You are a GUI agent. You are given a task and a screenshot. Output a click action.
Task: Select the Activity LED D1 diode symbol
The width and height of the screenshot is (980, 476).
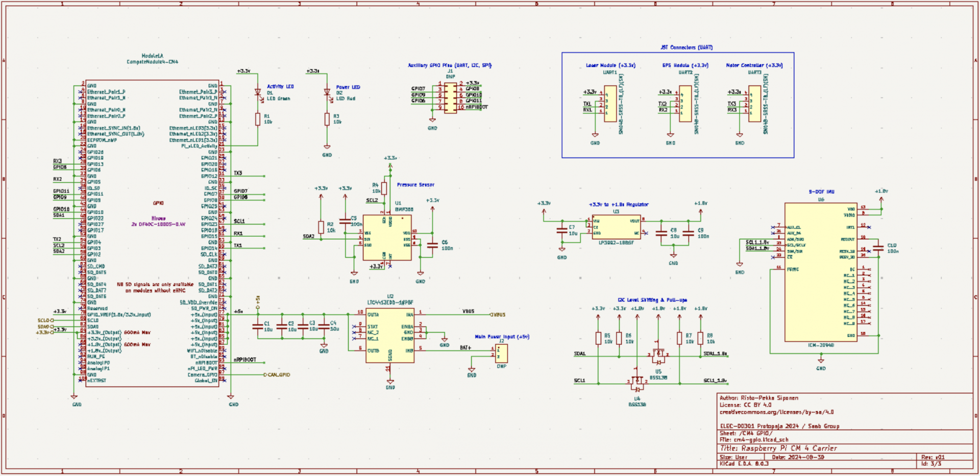point(258,92)
